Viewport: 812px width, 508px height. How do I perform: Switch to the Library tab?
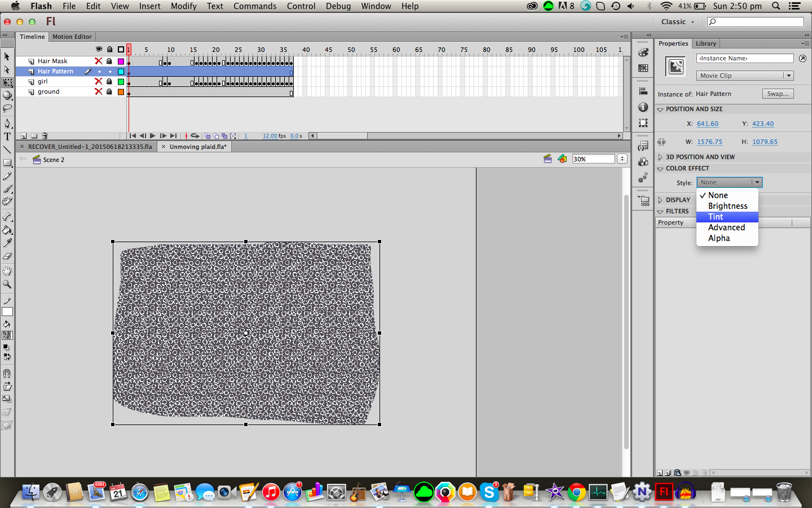coord(706,43)
